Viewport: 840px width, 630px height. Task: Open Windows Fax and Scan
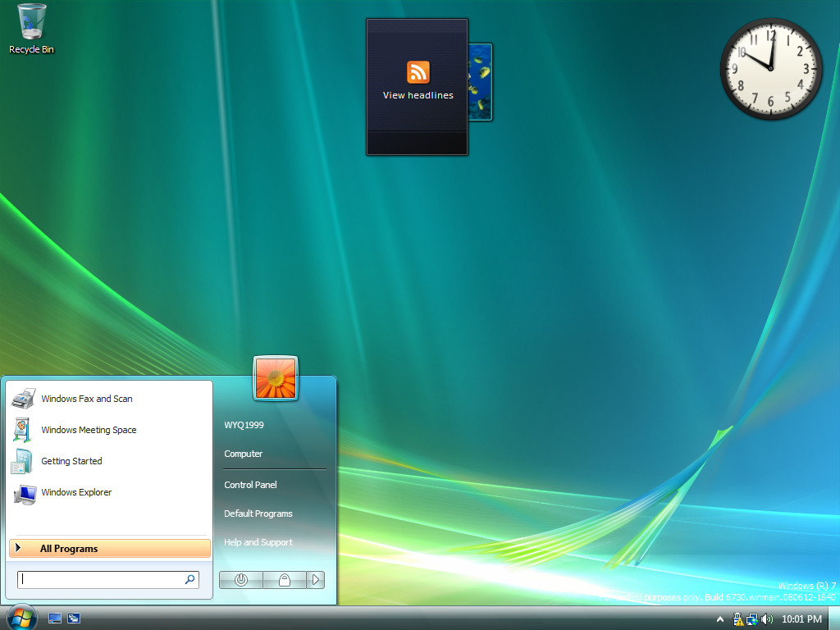86,399
